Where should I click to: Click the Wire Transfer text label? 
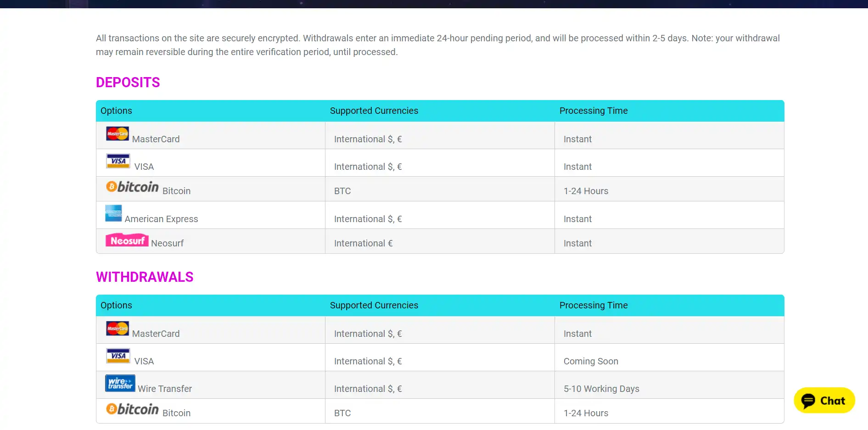165,389
